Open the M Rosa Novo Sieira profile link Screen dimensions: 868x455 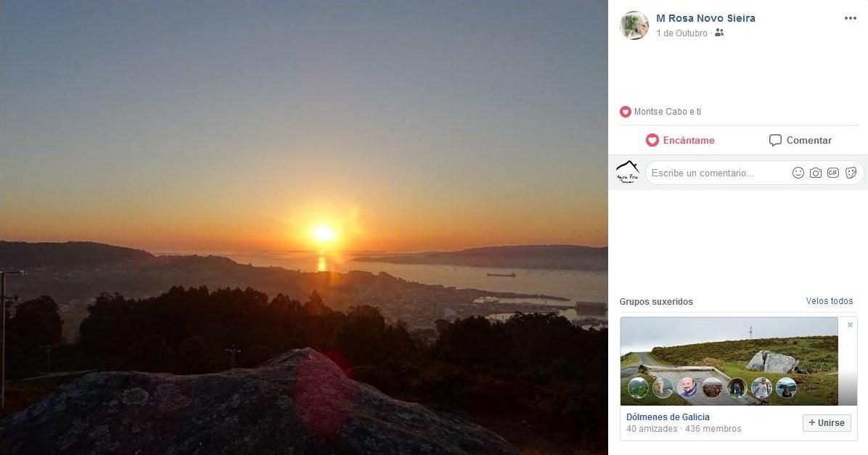tap(705, 18)
